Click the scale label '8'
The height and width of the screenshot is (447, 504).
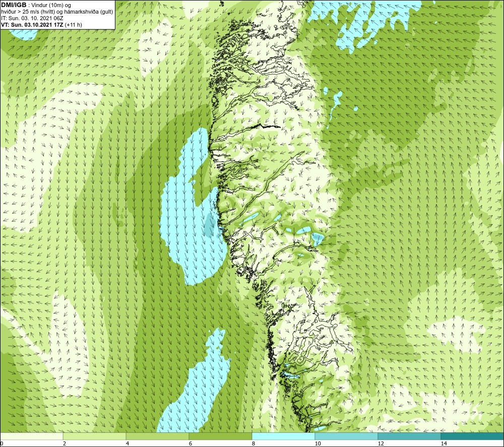tap(254, 443)
